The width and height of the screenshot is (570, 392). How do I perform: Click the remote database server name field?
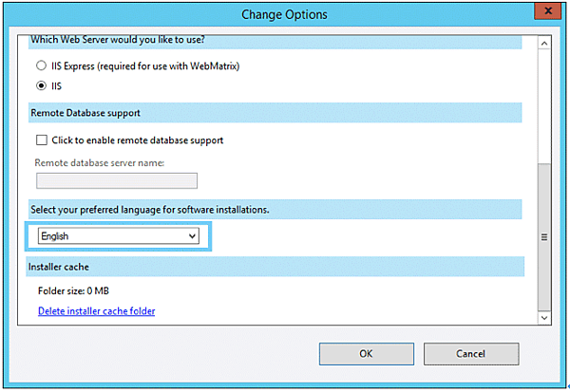tap(117, 180)
